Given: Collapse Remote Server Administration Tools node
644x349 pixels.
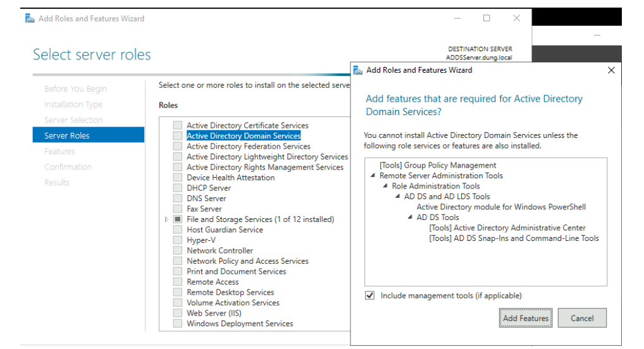Looking at the screenshot, I should click(373, 175).
